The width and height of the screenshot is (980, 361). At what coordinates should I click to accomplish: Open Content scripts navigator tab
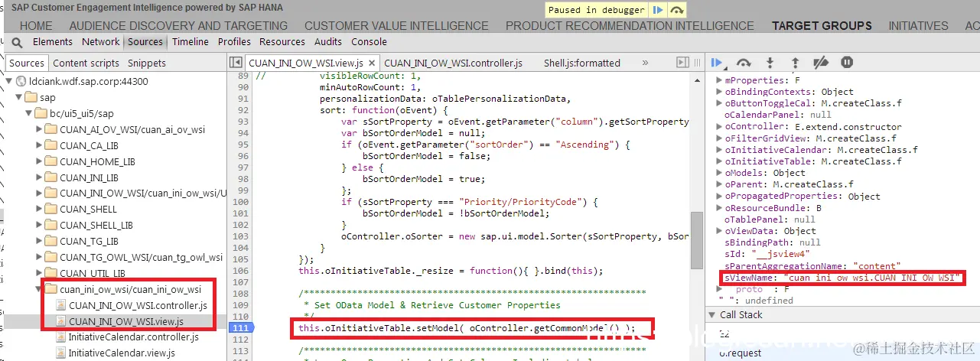coord(86,63)
